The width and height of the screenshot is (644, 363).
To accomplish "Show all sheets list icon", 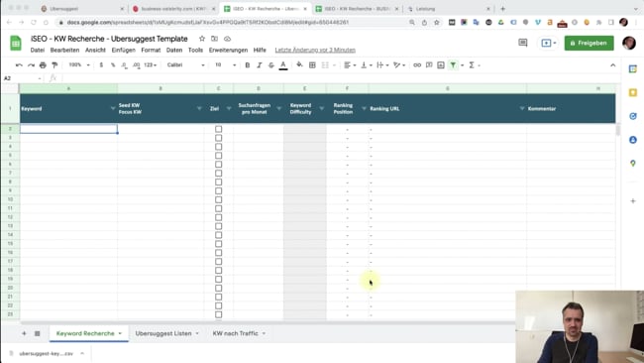I will coord(37,333).
